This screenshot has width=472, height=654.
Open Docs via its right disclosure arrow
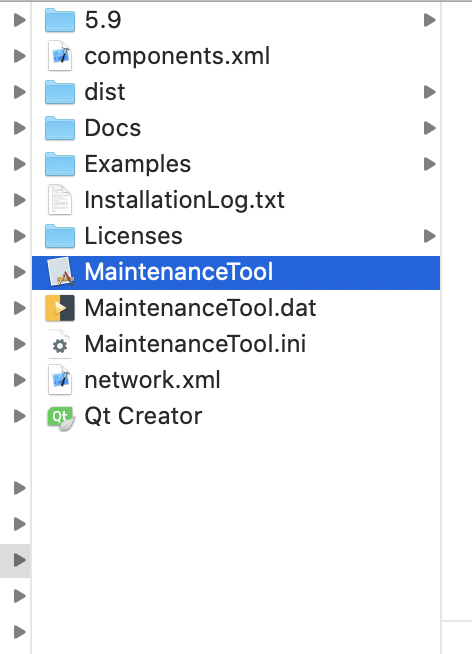point(429,128)
